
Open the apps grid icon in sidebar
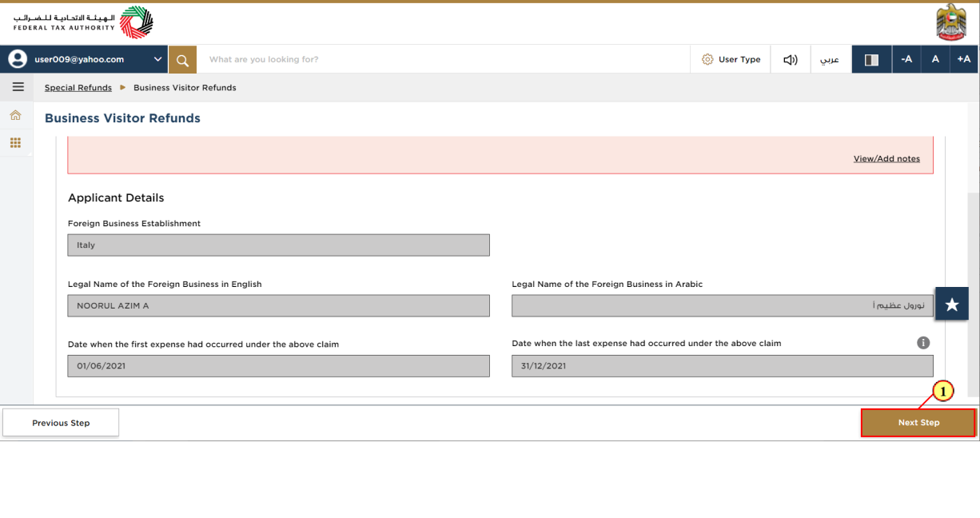(15, 142)
